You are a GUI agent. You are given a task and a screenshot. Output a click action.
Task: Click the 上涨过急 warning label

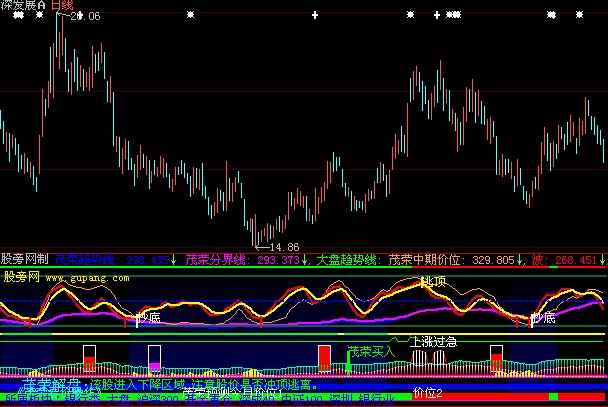(434, 341)
